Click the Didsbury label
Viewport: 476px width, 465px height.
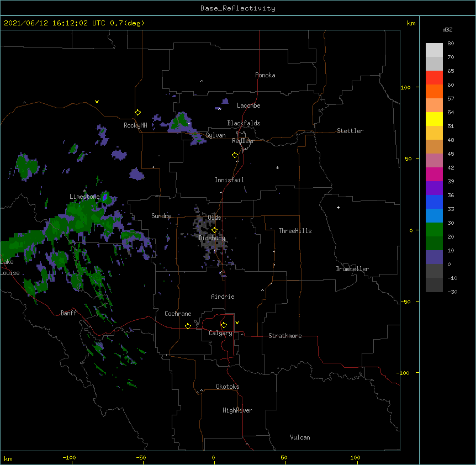[x=211, y=238]
